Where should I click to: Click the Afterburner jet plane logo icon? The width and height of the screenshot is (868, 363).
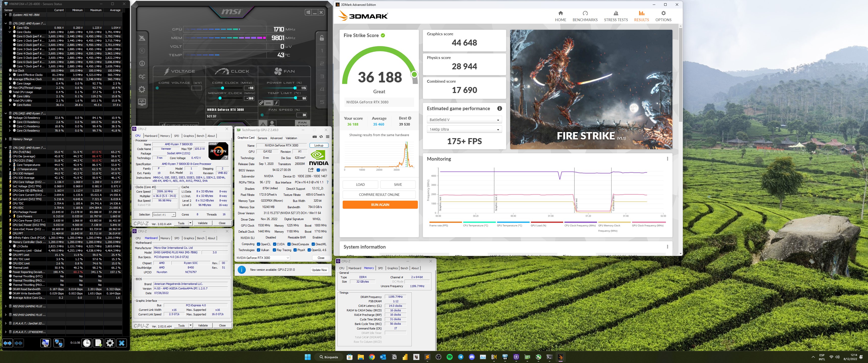click(x=142, y=38)
